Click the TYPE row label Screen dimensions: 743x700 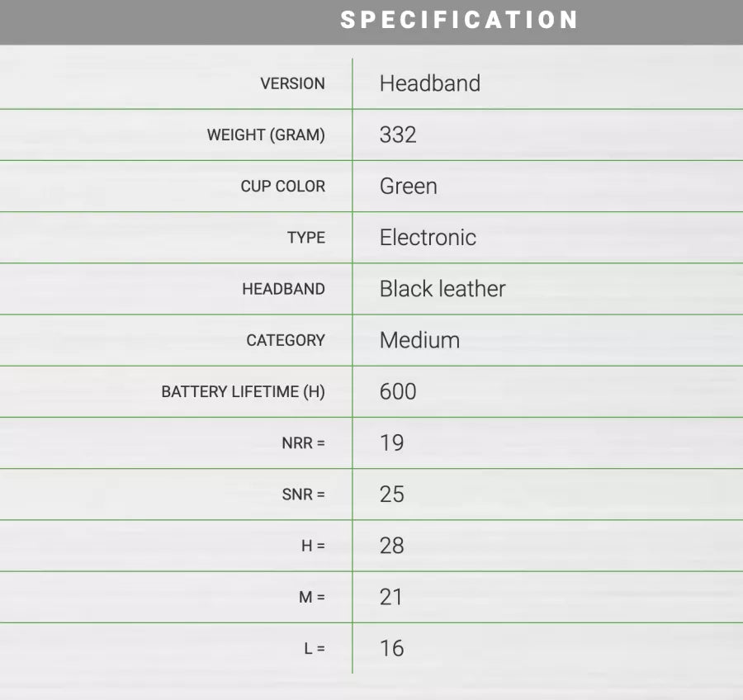305,238
